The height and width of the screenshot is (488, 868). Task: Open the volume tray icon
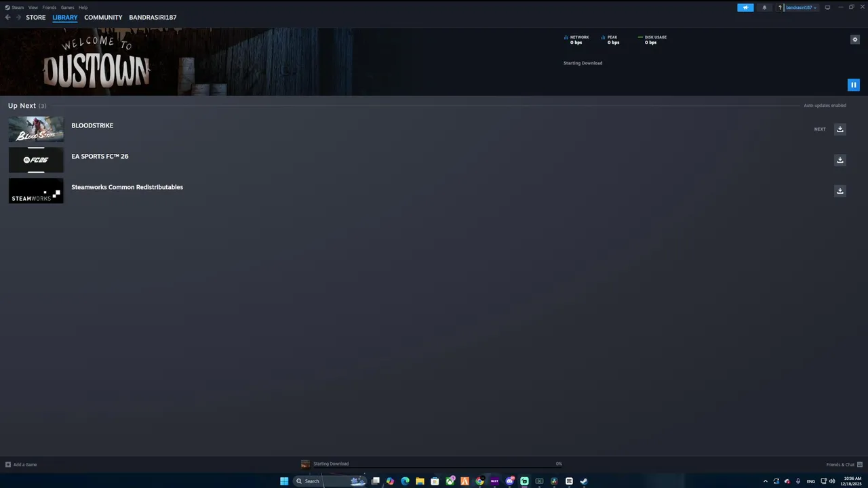click(832, 481)
